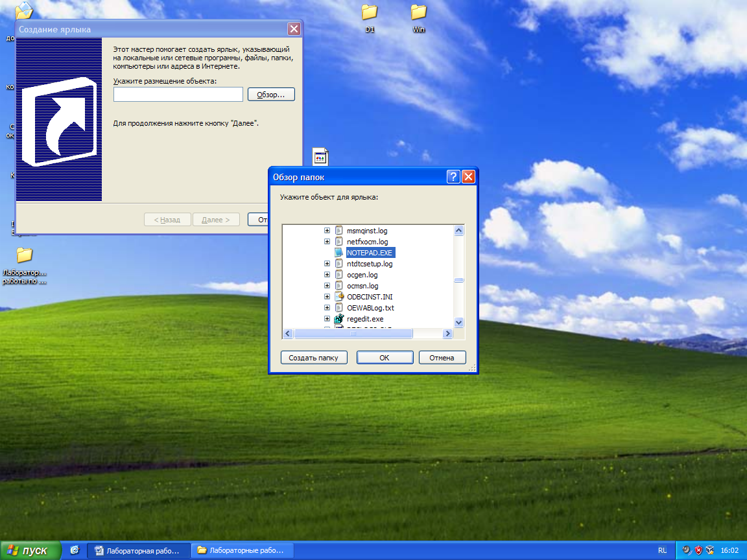Image resolution: width=747 pixels, height=560 pixels.
Task: Click the tree scroll up arrow
Action: click(x=459, y=231)
